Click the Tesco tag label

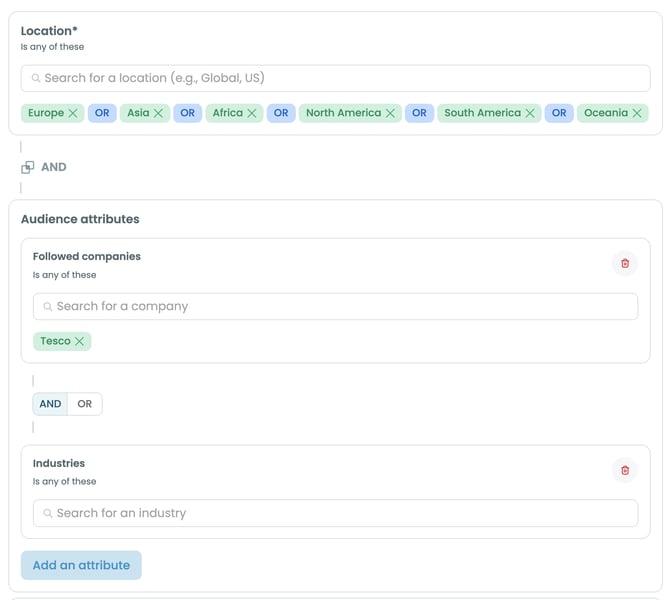coord(55,341)
